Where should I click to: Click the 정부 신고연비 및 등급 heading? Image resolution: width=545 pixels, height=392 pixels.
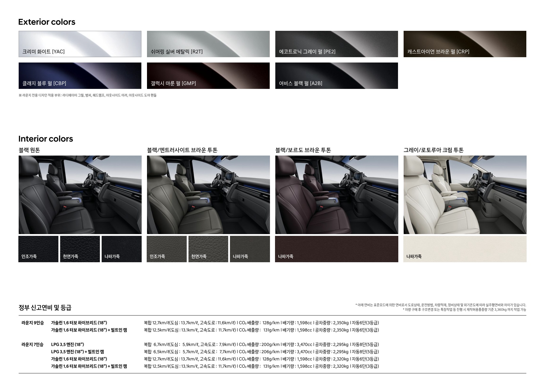pos(45,308)
